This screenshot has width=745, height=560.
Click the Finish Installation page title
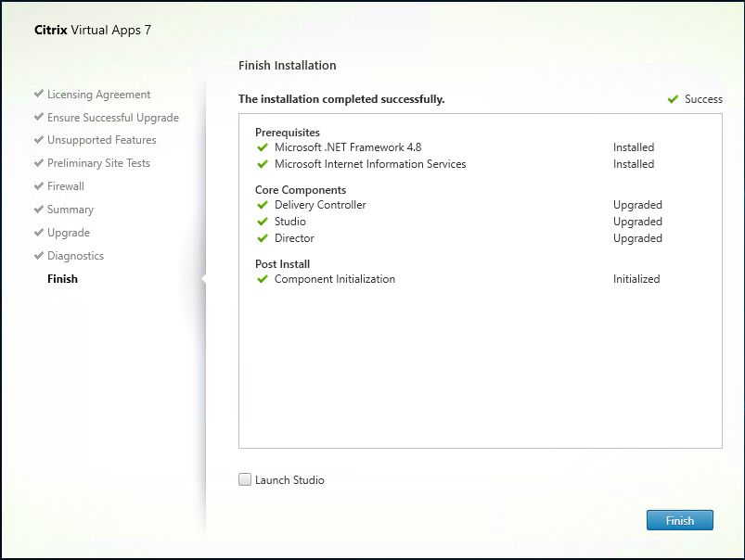coord(287,65)
